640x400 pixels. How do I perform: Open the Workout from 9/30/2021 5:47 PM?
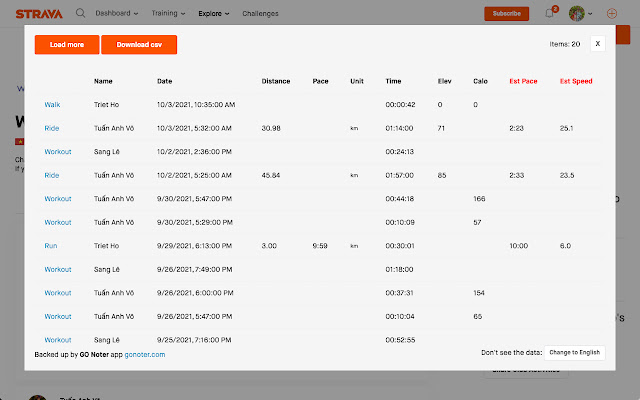[x=58, y=199]
